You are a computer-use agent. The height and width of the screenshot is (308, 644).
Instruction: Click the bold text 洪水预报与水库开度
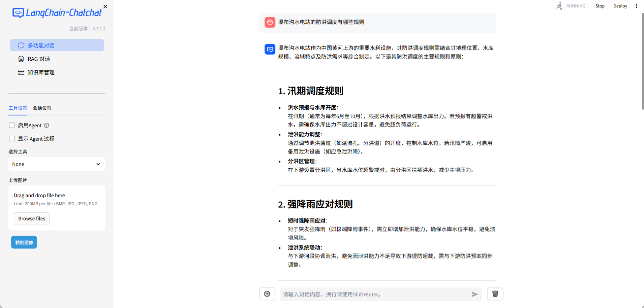tap(312, 107)
